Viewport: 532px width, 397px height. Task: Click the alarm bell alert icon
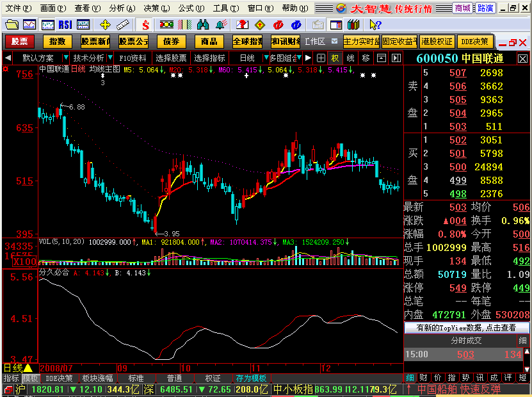[222, 25]
